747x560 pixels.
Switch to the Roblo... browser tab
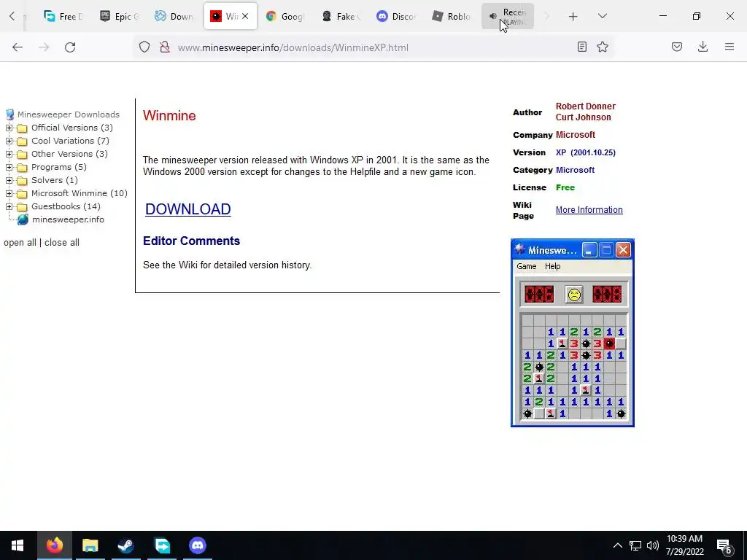pos(452,16)
